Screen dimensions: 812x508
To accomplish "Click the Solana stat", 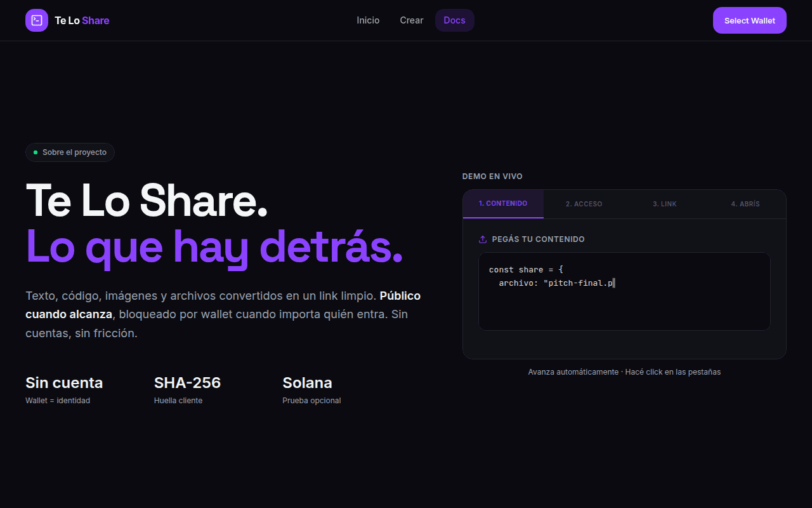I will (x=307, y=383).
